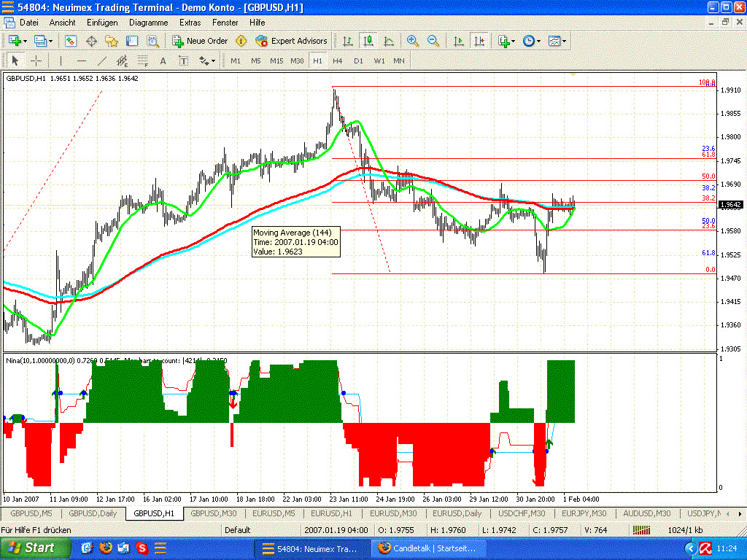This screenshot has width=747, height=560.
Task: Choose the text label tool
Action: click(163, 61)
